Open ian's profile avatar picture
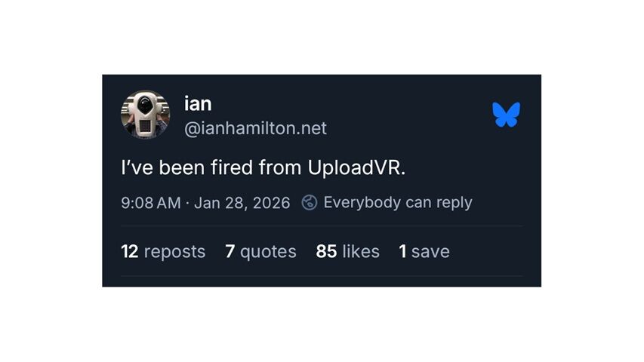Viewport: 644px width, 362px height. pyautogui.click(x=145, y=115)
